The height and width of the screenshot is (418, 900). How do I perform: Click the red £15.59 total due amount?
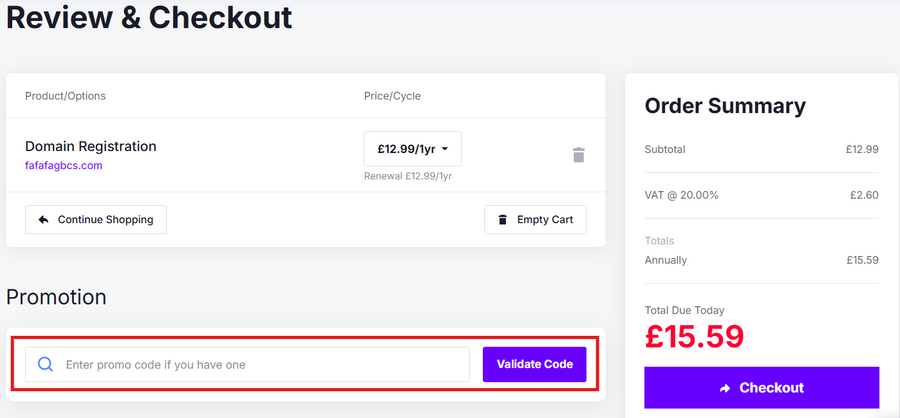click(694, 337)
